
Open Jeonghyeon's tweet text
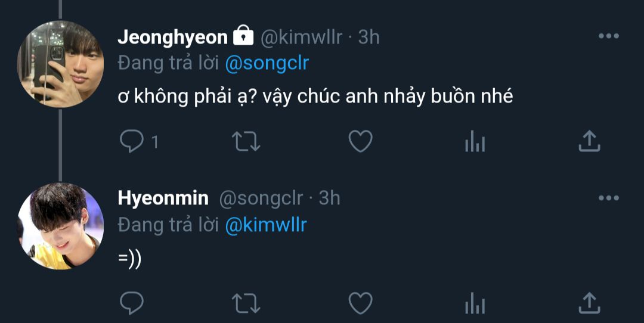pos(315,97)
